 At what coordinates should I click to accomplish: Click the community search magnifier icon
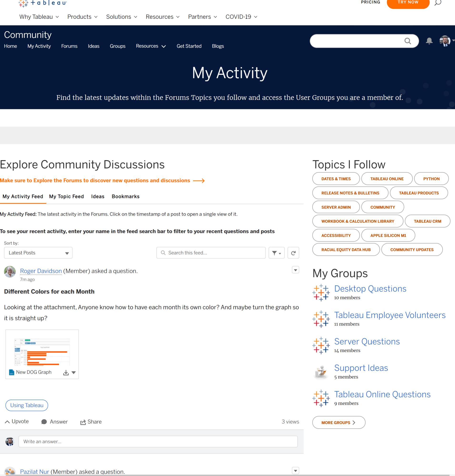coord(408,41)
